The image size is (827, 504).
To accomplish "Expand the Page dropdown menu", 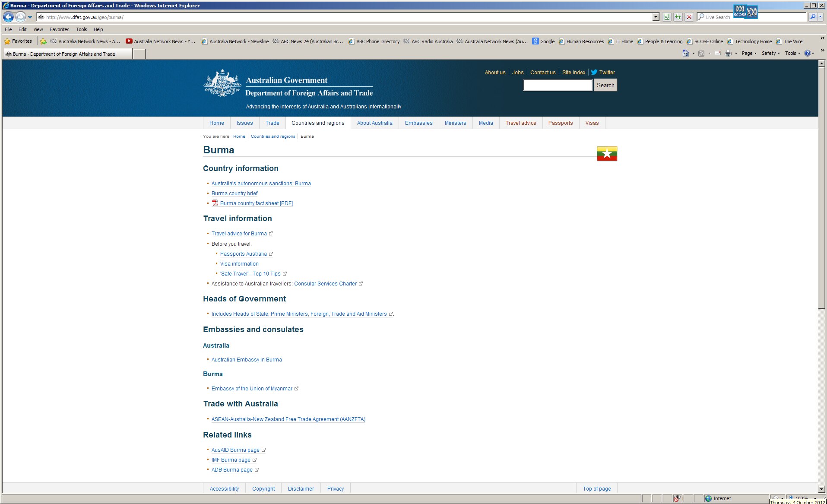I will click(x=749, y=54).
